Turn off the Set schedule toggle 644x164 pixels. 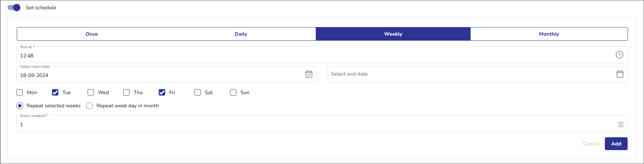point(14,7)
